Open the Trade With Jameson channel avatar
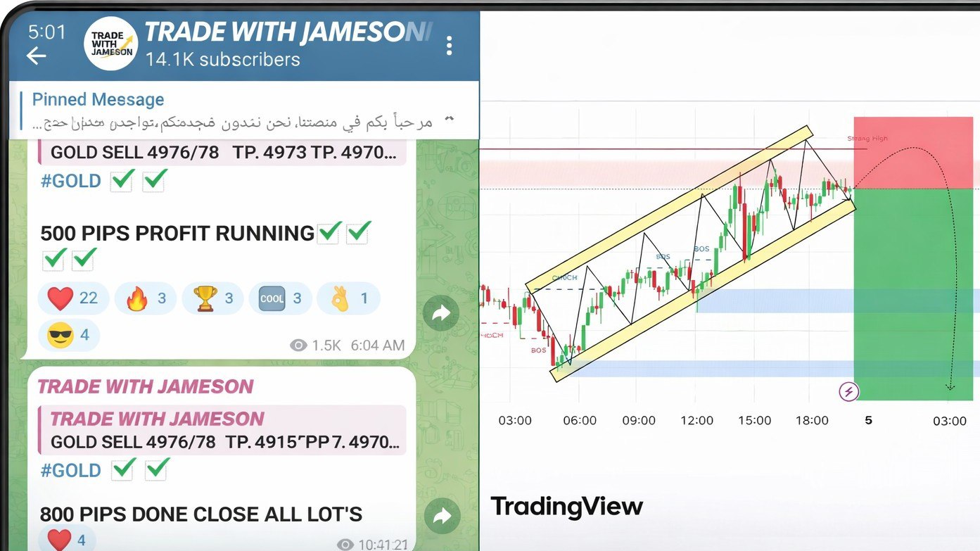The height and width of the screenshot is (551, 980). click(110, 44)
